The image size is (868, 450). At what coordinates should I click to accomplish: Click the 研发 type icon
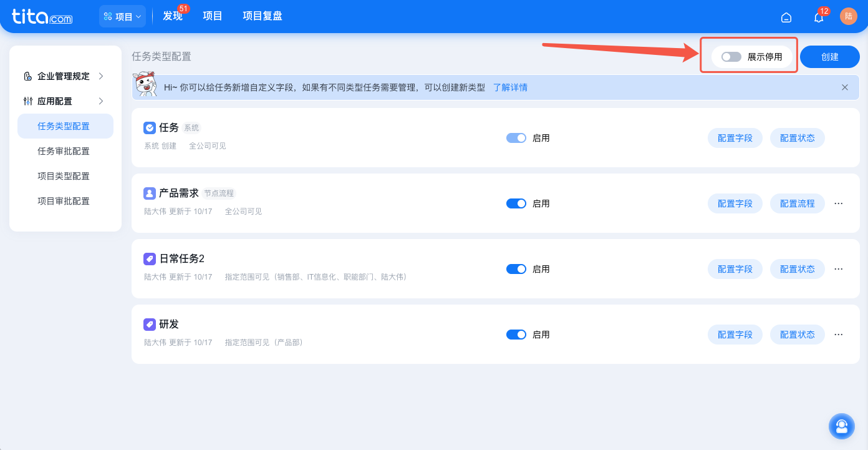coord(150,324)
